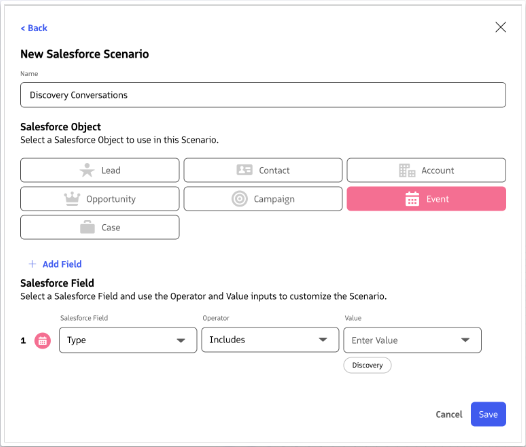Open the Enter Value dropdown

click(413, 340)
